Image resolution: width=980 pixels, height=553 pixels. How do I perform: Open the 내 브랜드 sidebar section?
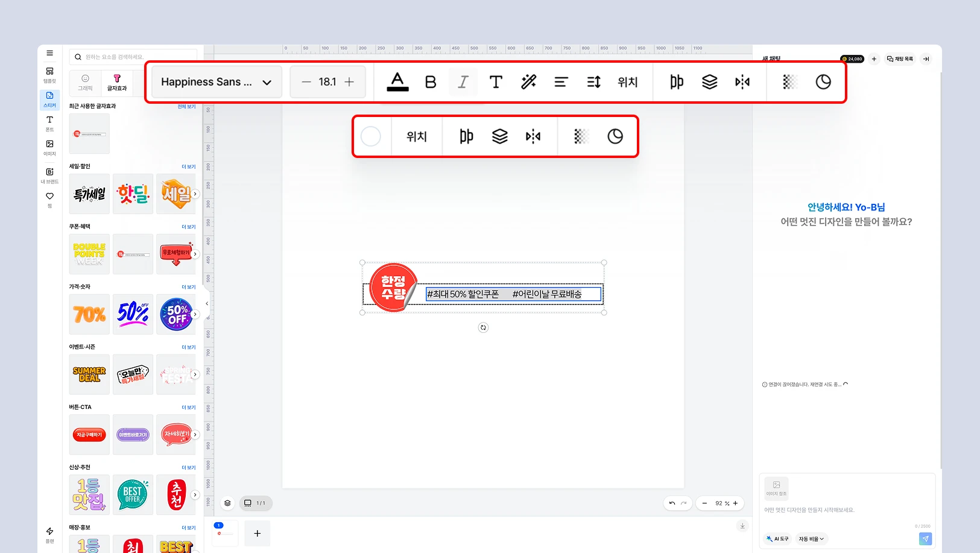[x=49, y=175]
